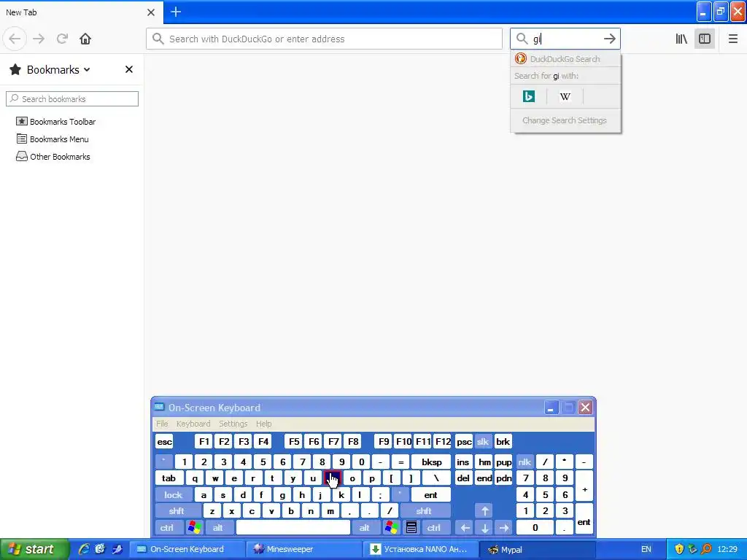Open the Windows start menu

point(34,549)
